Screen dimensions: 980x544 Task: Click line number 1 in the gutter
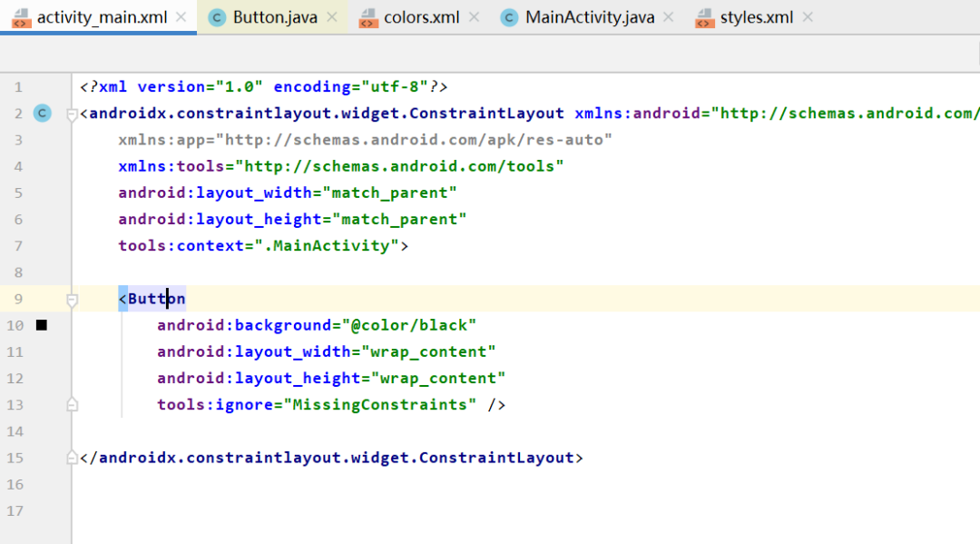[18, 87]
